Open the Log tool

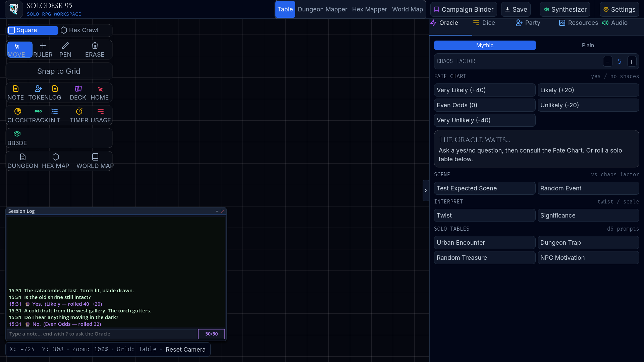55,93
